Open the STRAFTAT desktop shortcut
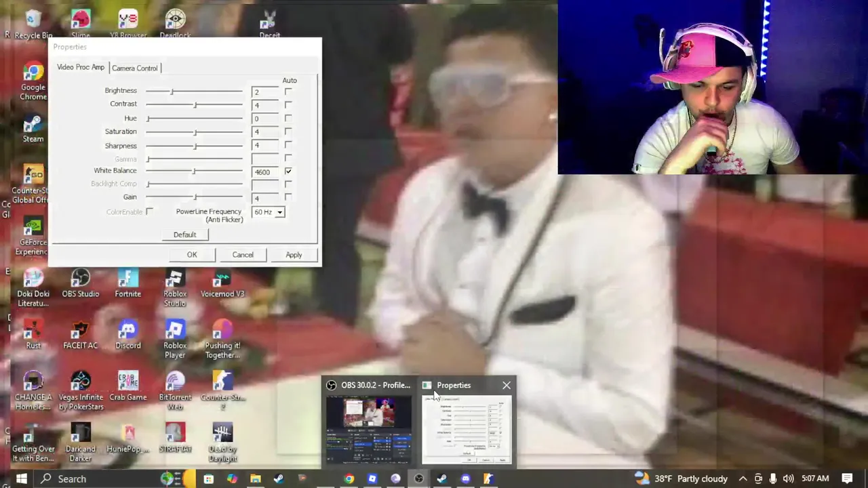 point(175,438)
